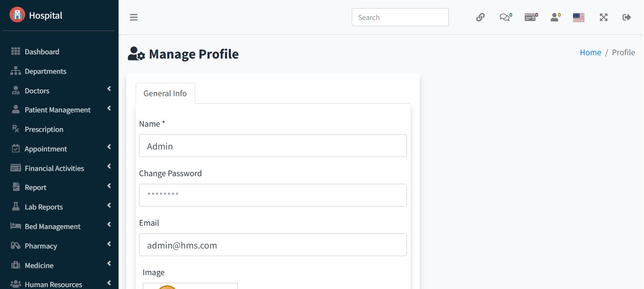
Task: Click the Change Password field
Action: (273, 195)
